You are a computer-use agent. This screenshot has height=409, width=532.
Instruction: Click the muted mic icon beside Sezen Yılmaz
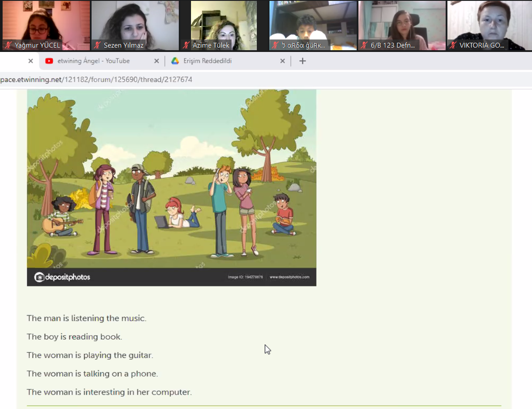click(x=97, y=45)
